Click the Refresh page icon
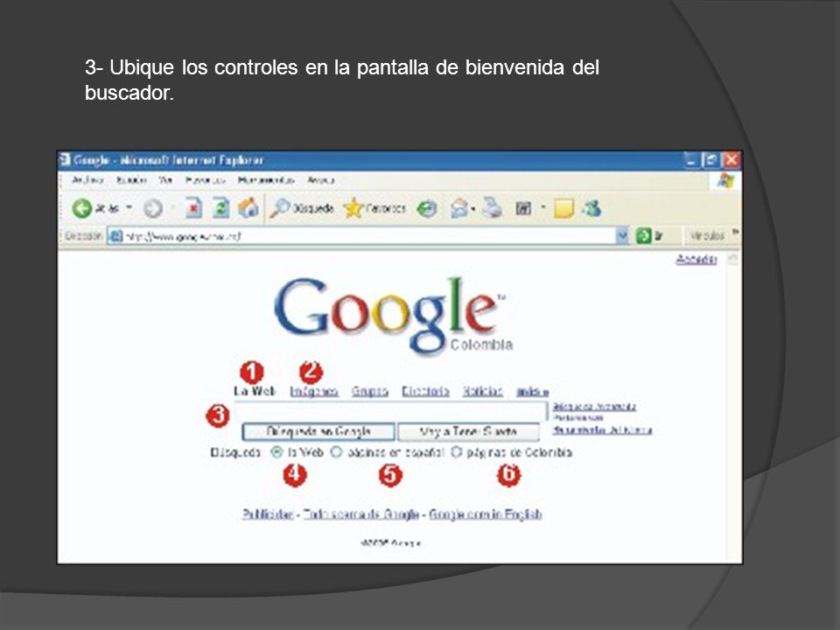Viewport: 840px width, 630px height. tap(220, 208)
